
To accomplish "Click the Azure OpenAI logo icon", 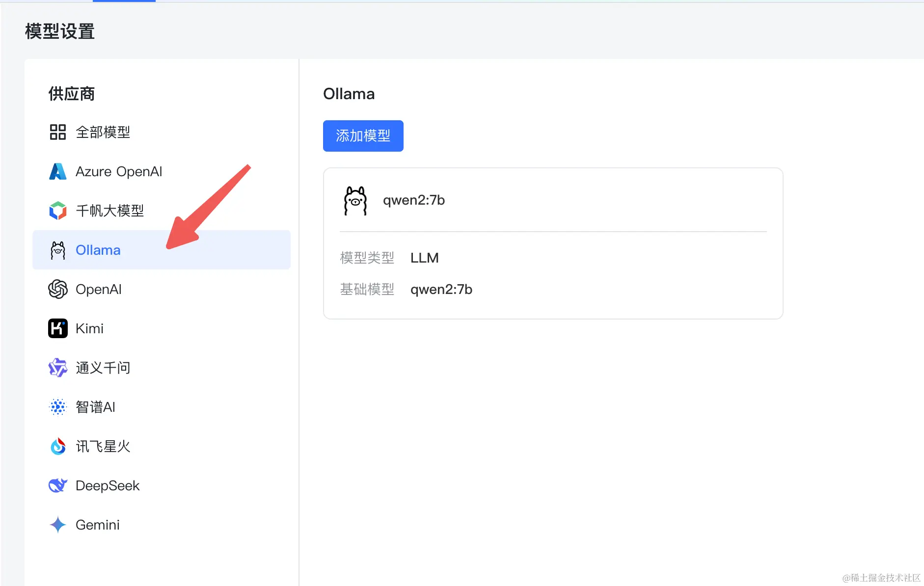I will (58, 171).
